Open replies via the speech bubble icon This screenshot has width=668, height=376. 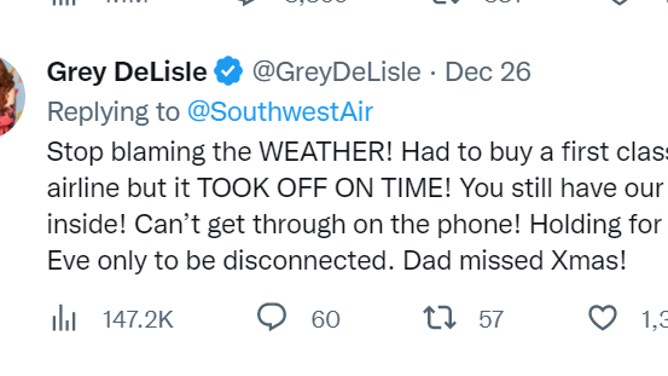[x=271, y=317]
